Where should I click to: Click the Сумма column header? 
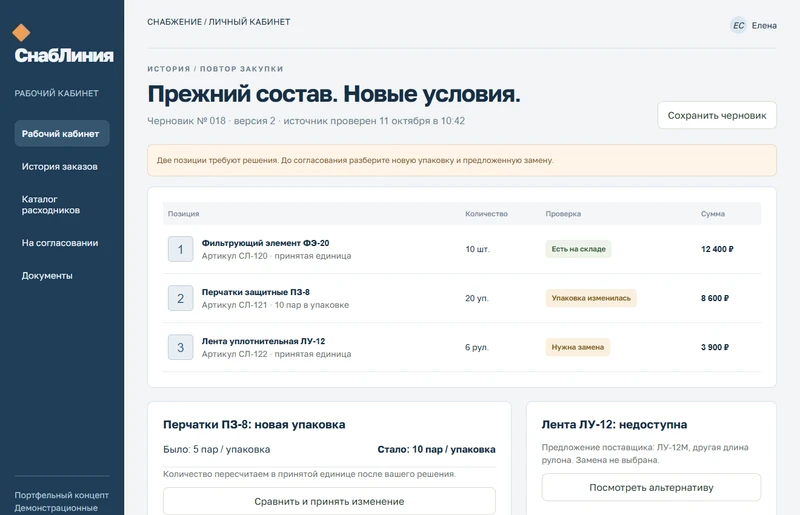click(x=713, y=214)
